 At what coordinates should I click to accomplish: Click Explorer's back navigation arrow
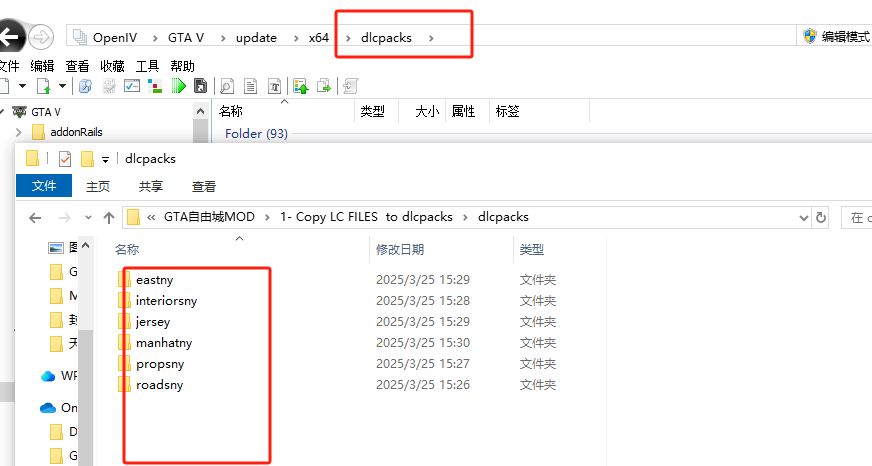(35, 217)
